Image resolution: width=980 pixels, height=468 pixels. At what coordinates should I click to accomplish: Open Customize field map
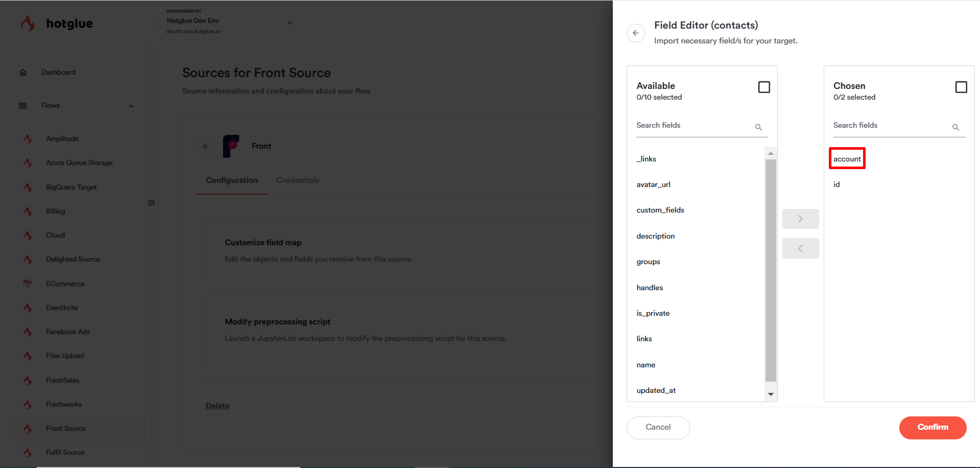coord(263,243)
